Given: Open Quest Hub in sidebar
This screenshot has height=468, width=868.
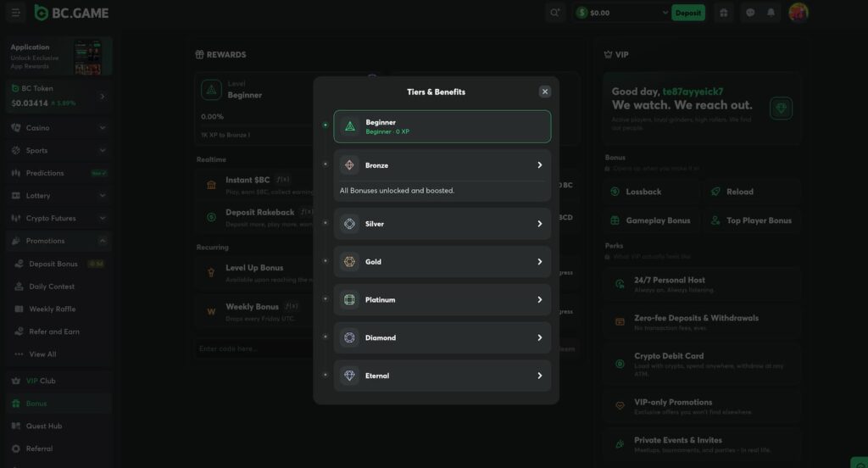Looking at the screenshot, I should click(58, 426).
